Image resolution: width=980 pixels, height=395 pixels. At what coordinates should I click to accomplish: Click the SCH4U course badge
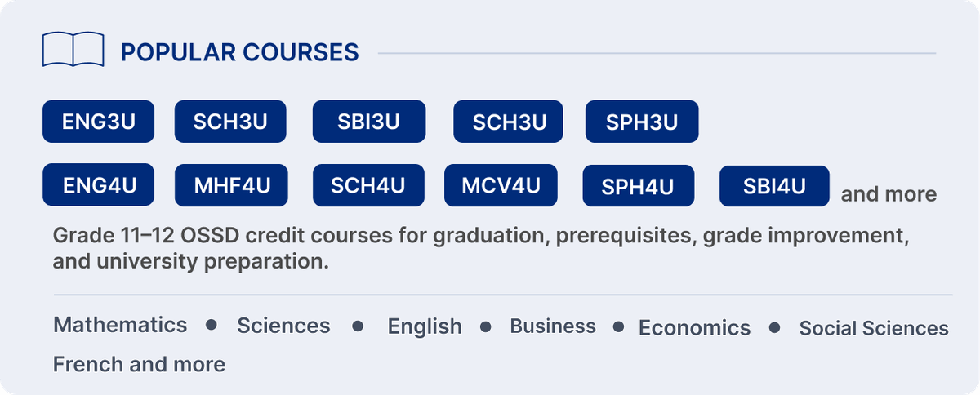coord(368,185)
